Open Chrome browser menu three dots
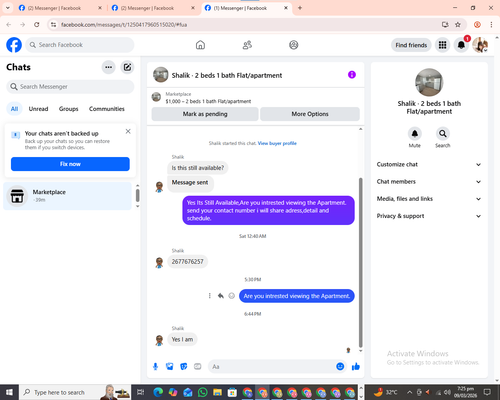This screenshot has height=400, width=500. [x=491, y=25]
